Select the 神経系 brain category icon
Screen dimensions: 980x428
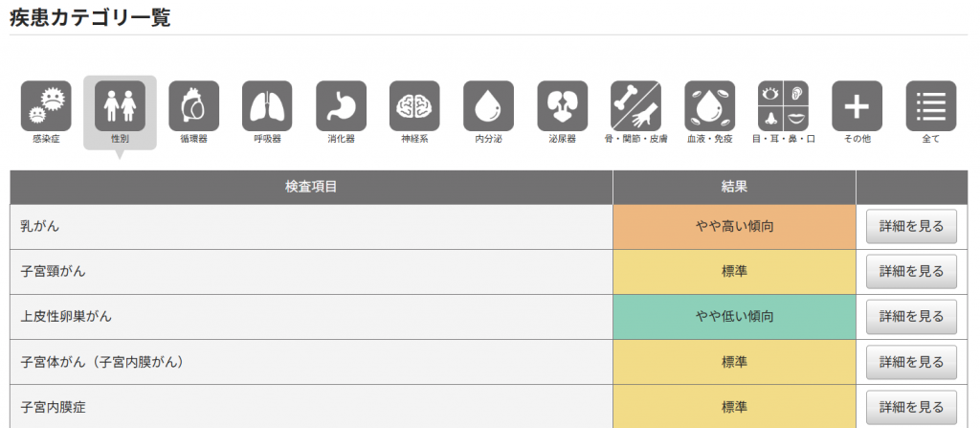click(414, 106)
